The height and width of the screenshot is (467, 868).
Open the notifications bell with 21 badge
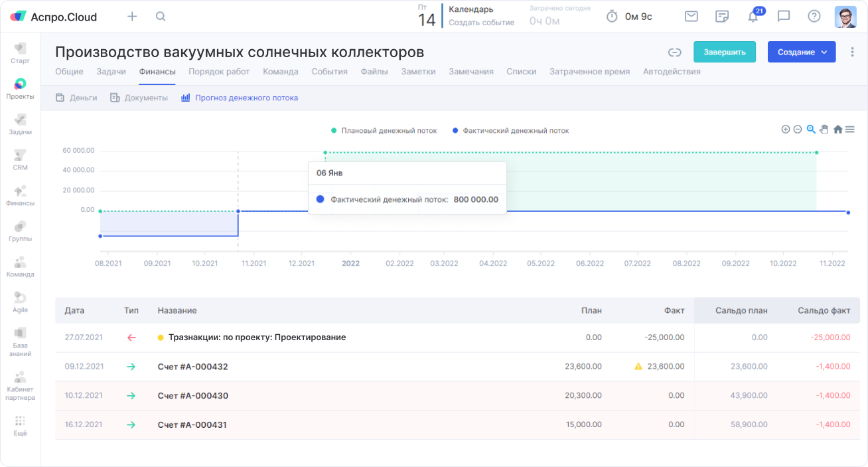[753, 17]
